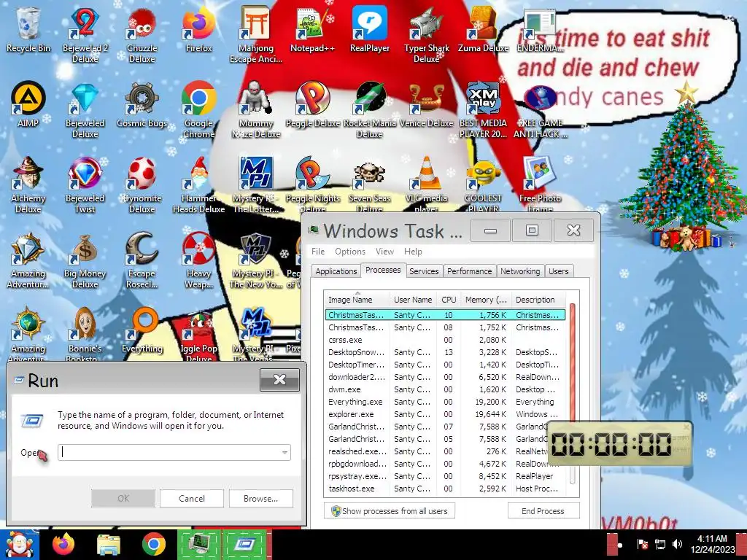Select the csrss.exe process row
This screenshot has width=747, height=560.
coord(445,340)
